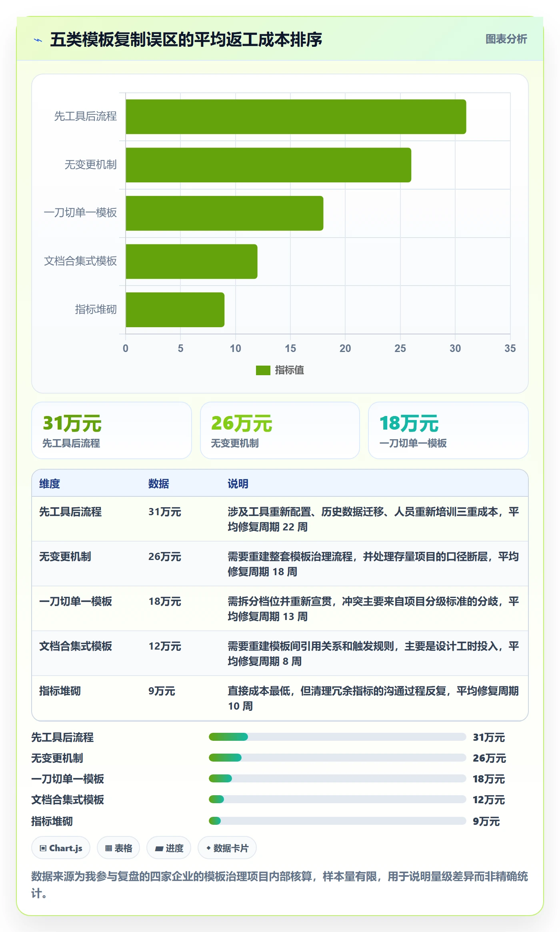Click the 31万元 progress value label
Screen dimensions: 560x932
click(x=489, y=737)
